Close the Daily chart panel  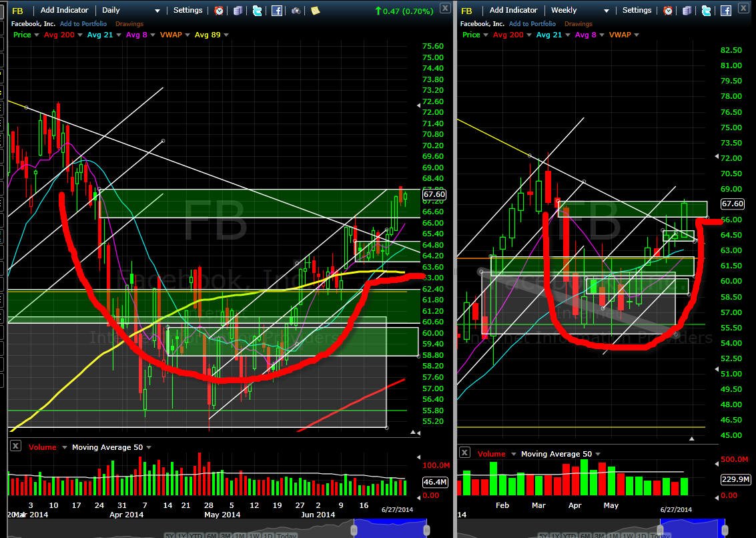[x=445, y=8]
